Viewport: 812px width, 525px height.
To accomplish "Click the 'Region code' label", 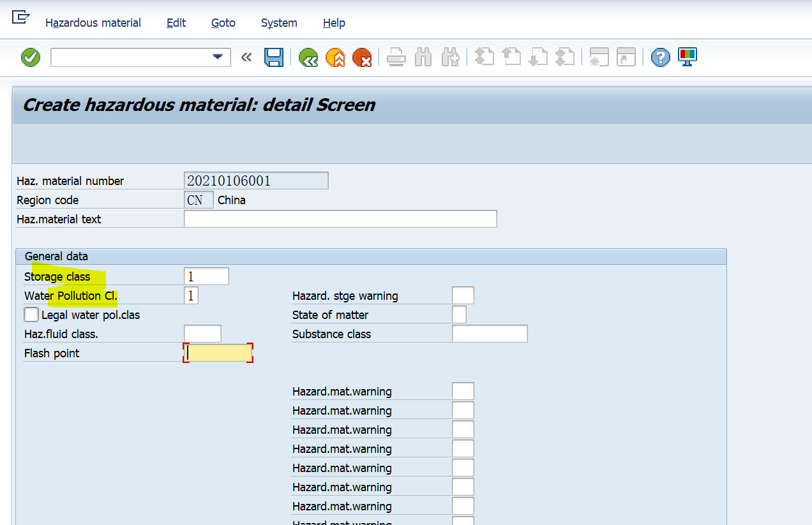I will tap(48, 200).
